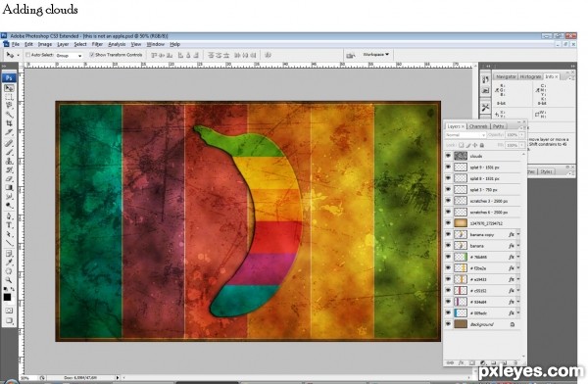Switch to the Channels tab
Viewport: 588px width, 384px height.
point(478,126)
